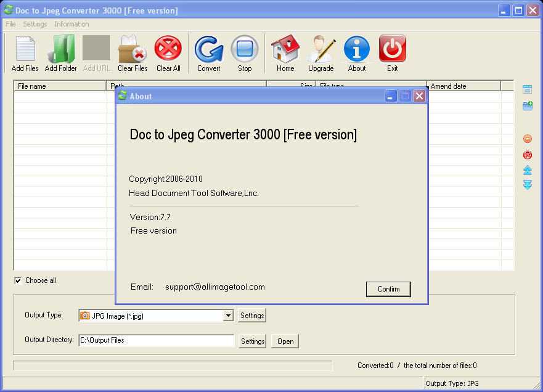Click Settings button beside Output Type
Image resolution: width=543 pixels, height=392 pixels.
[251, 316]
